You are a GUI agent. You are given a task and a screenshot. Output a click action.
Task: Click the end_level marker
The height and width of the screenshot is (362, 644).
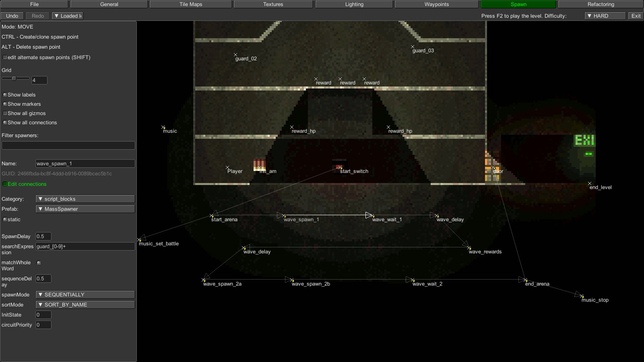pos(589,183)
